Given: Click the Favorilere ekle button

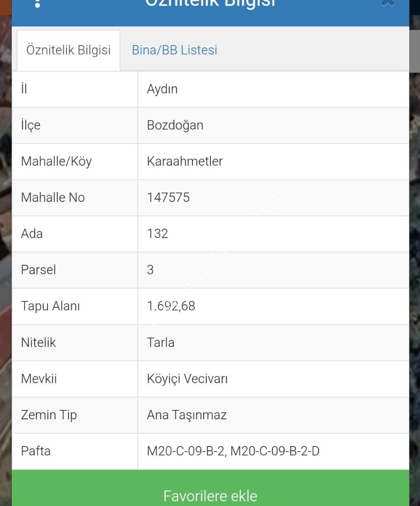Looking at the screenshot, I should click(x=210, y=488).
